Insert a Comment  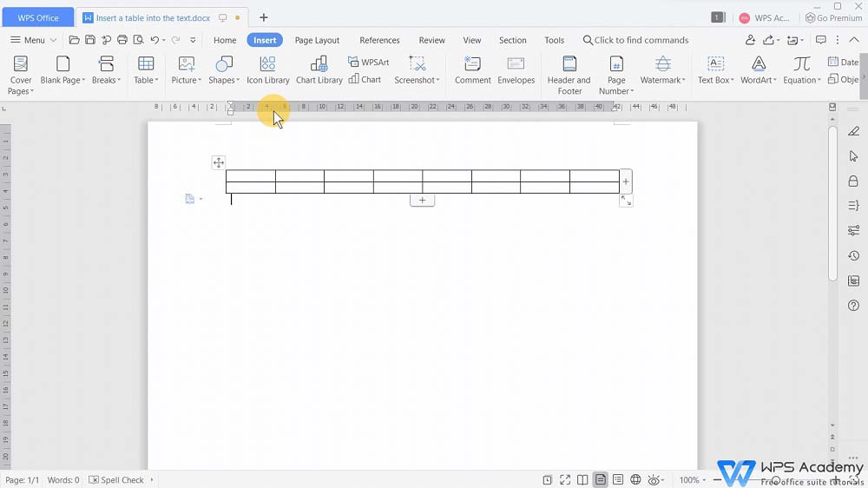pos(472,69)
